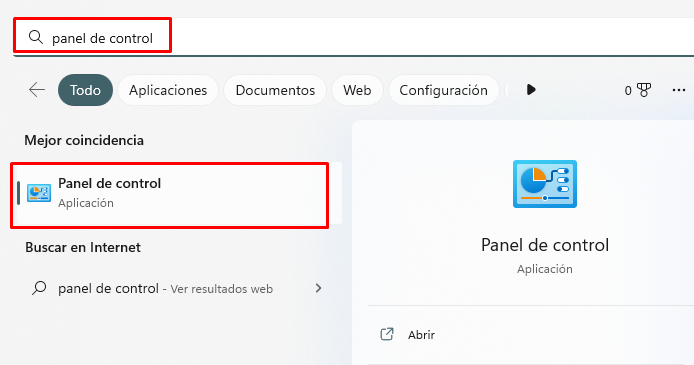Click the large Panel de control icon in preview
The height and width of the screenshot is (365, 694).
pos(545,184)
